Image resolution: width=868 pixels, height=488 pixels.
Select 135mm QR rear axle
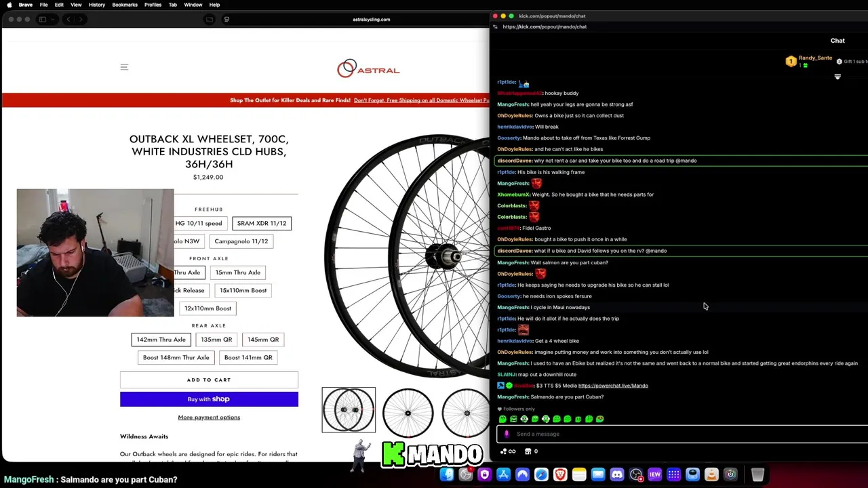coord(216,340)
